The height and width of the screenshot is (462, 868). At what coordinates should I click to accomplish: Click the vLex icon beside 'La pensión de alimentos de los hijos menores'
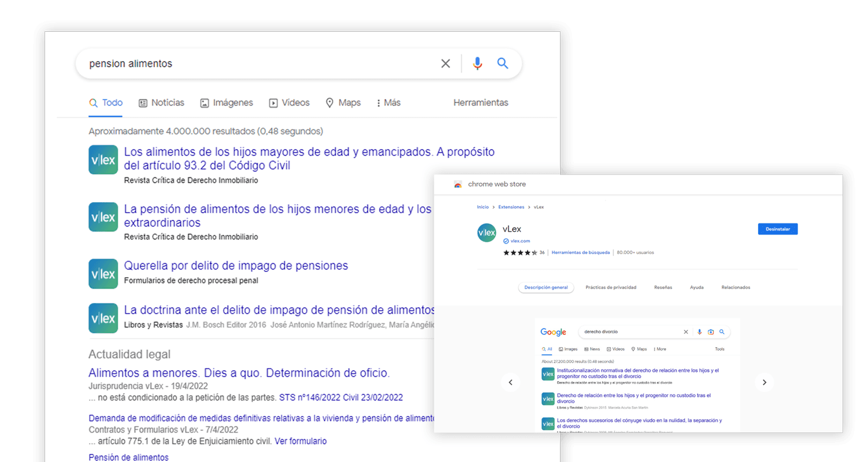(x=103, y=217)
